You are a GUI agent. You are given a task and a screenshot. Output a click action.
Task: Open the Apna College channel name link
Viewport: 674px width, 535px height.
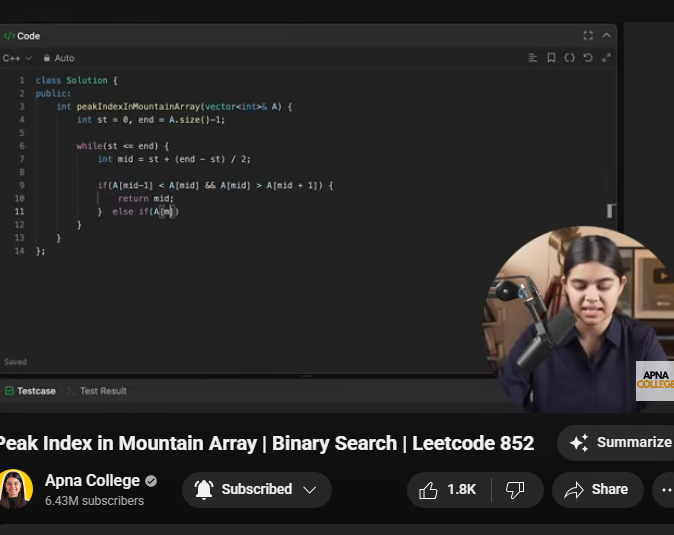point(92,480)
